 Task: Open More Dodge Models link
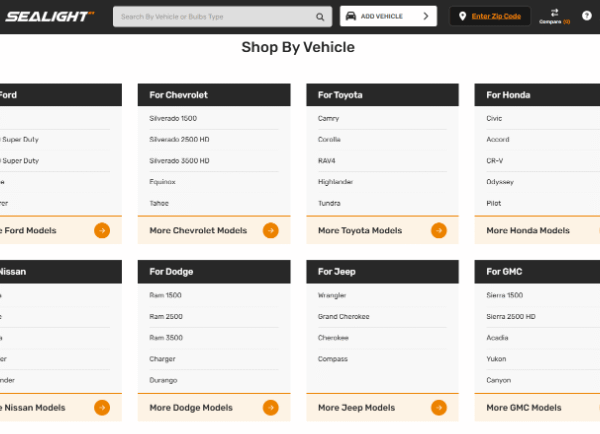point(191,408)
